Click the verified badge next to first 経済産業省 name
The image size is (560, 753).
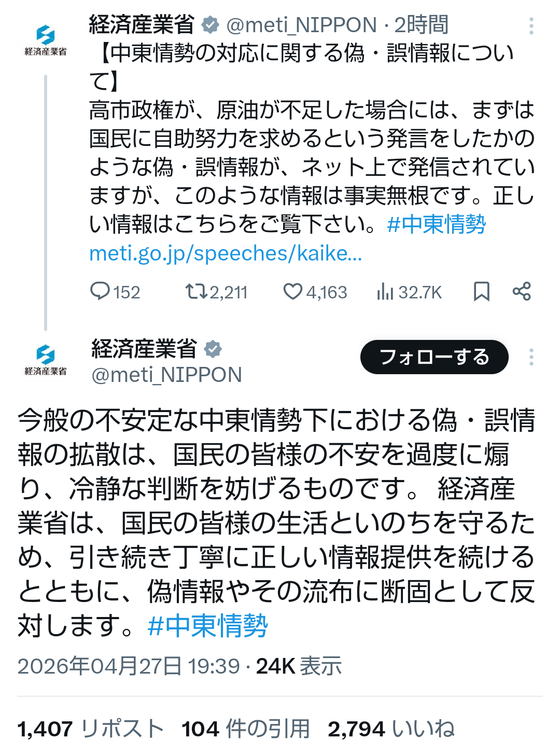click(x=211, y=25)
